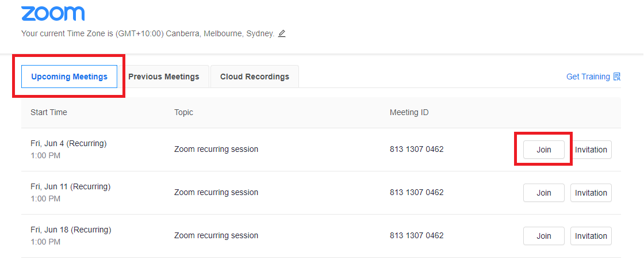The height and width of the screenshot is (271, 644).
Task: Click the Meeting ID column header
Action: 409,112
